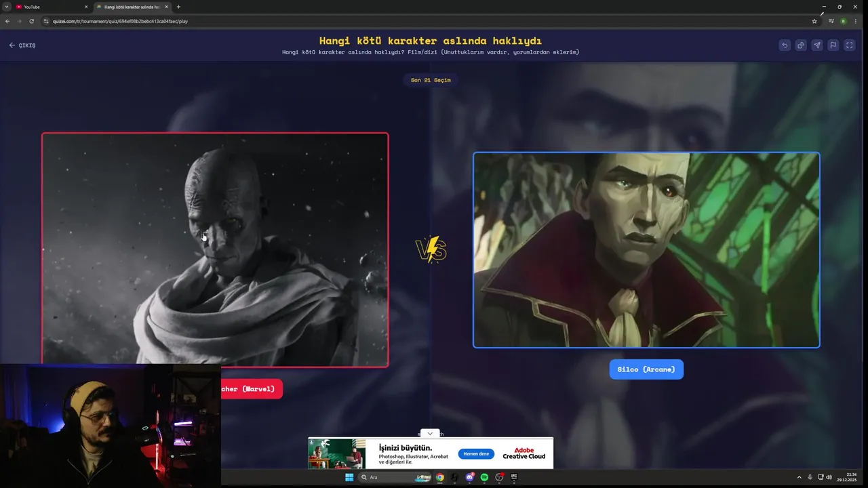Screen dimensions: 868x488
Task: Enter fullscreen with the corner-brackets icon
Action: point(850,45)
